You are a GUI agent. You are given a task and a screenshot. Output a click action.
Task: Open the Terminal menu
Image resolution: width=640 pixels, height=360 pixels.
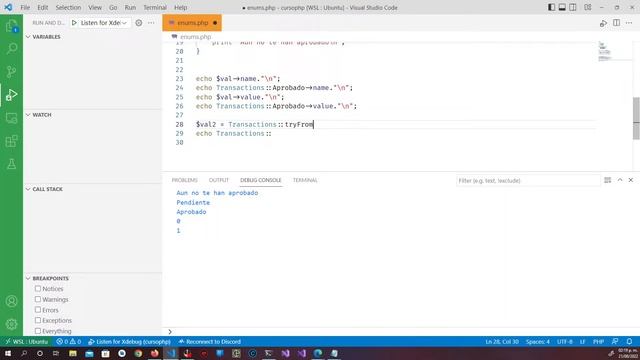155,7
